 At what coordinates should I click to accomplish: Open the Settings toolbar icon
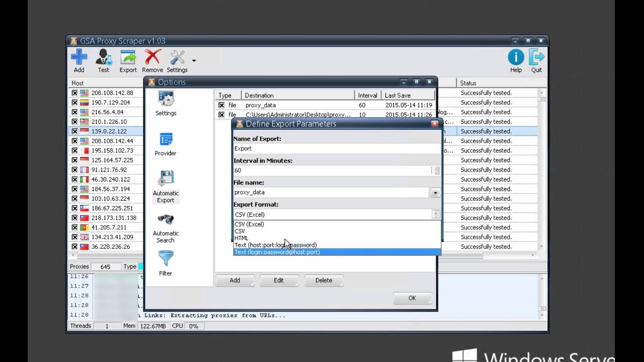[x=177, y=61]
